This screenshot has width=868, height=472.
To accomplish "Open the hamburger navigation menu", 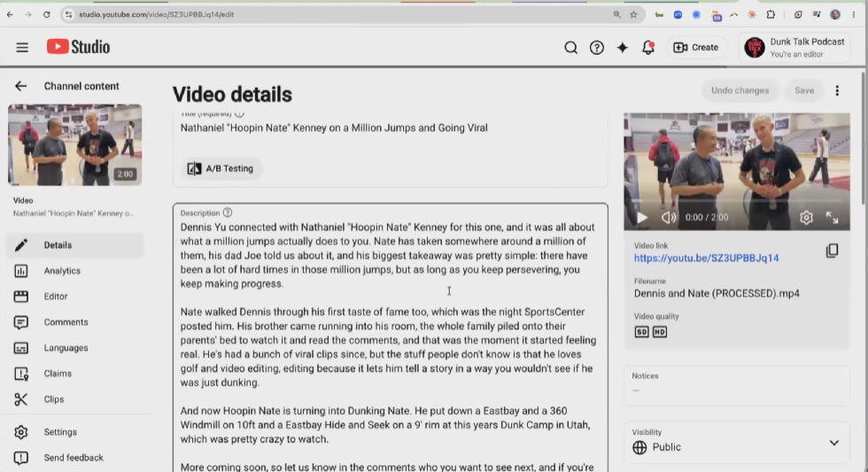I will 22,48.
